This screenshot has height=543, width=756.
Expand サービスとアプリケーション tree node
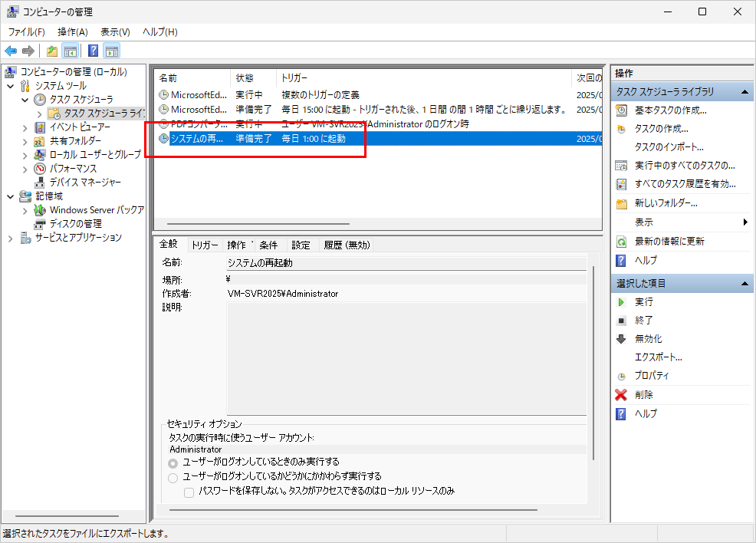click(11, 238)
